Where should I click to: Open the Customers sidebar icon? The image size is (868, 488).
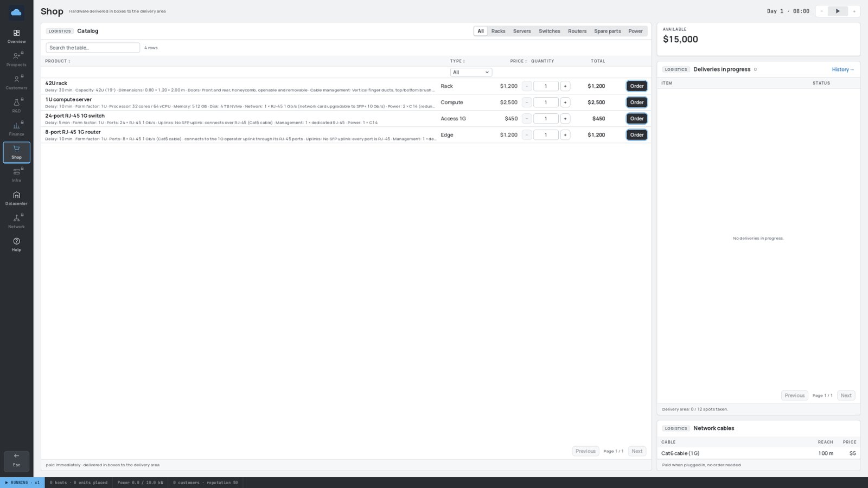(x=16, y=82)
